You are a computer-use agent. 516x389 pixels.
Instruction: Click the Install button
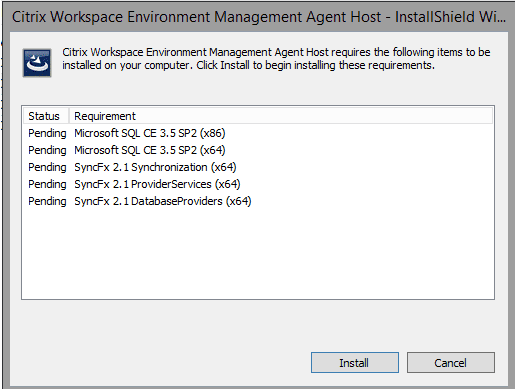355,362
